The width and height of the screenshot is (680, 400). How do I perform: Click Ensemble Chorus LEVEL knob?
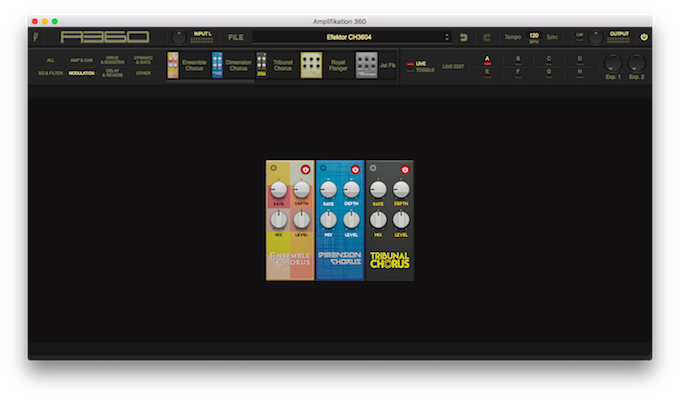tap(301, 220)
